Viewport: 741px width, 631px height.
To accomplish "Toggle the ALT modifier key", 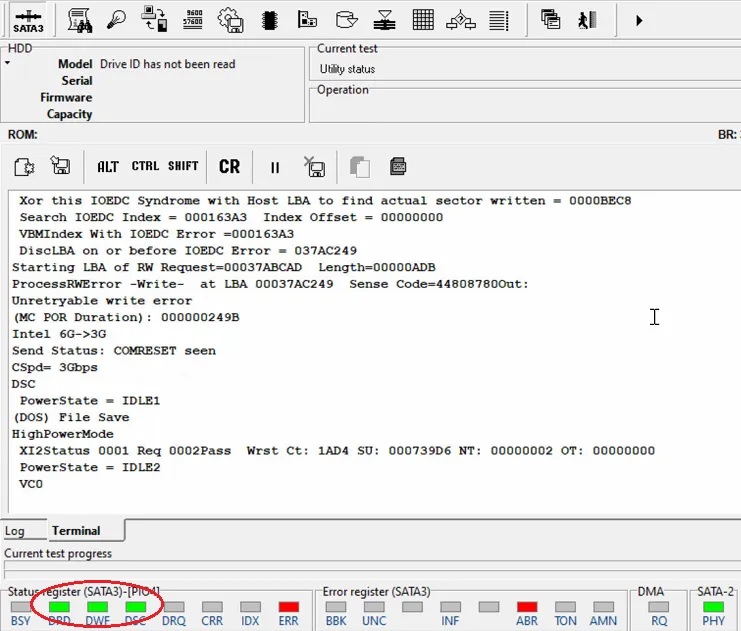I will coord(107,167).
